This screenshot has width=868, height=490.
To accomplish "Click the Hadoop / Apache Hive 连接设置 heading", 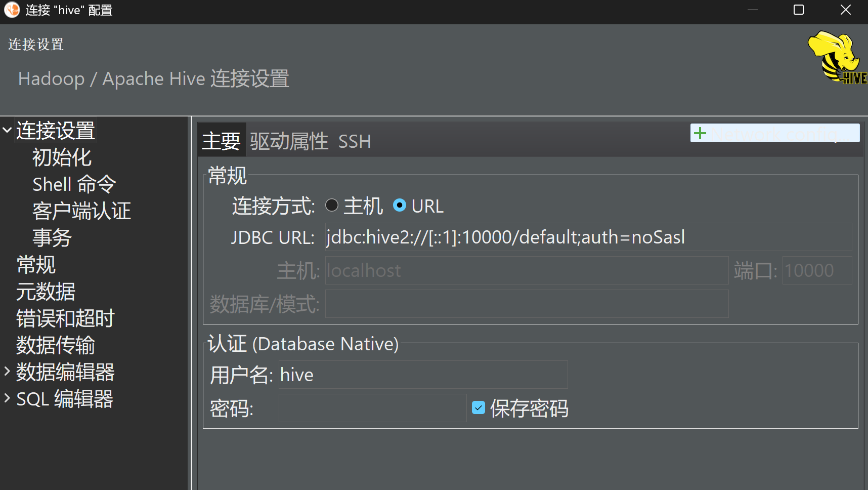I will pyautogui.click(x=154, y=78).
